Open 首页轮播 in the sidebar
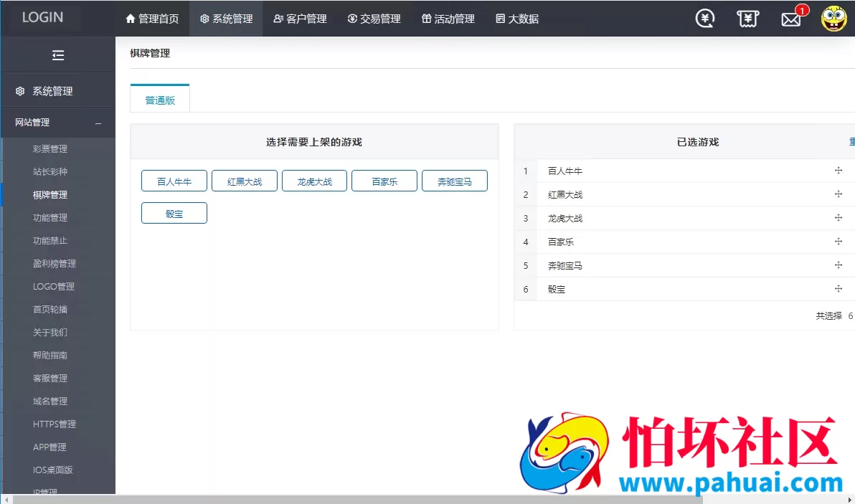 coord(50,309)
